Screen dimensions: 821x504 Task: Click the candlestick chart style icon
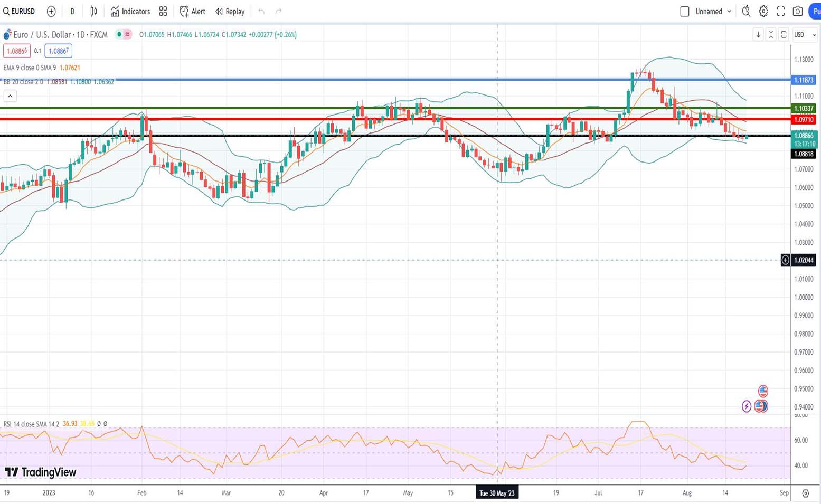(x=93, y=12)
